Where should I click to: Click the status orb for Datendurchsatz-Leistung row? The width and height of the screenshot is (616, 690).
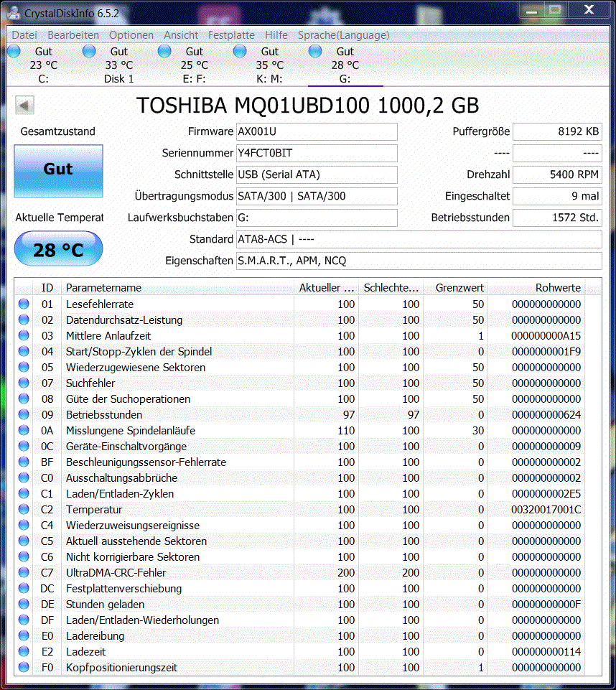click(x=24, y=320)
